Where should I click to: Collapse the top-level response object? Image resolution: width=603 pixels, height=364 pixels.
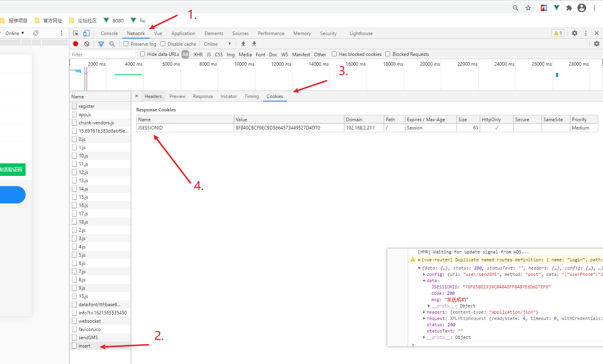(419, 268)
